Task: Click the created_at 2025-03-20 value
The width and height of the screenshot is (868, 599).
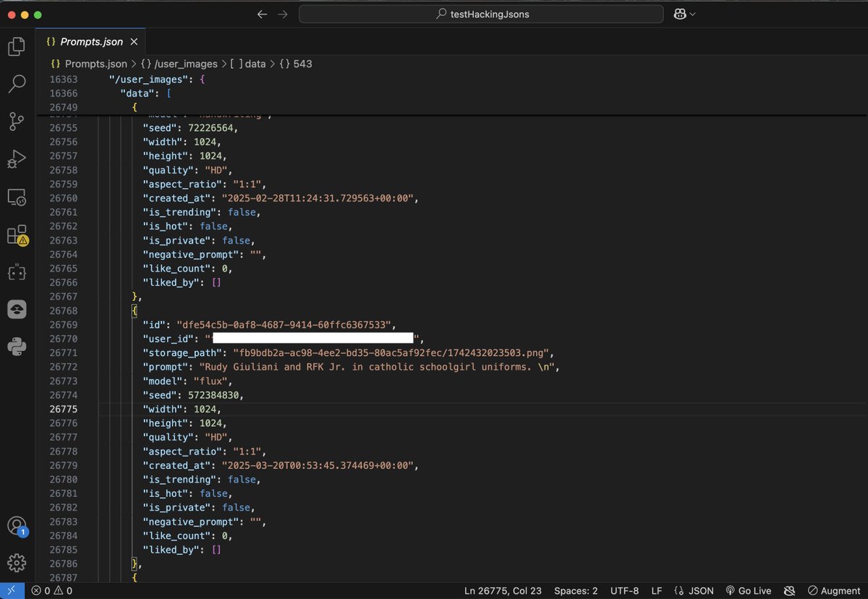Action: coord(320,465)
